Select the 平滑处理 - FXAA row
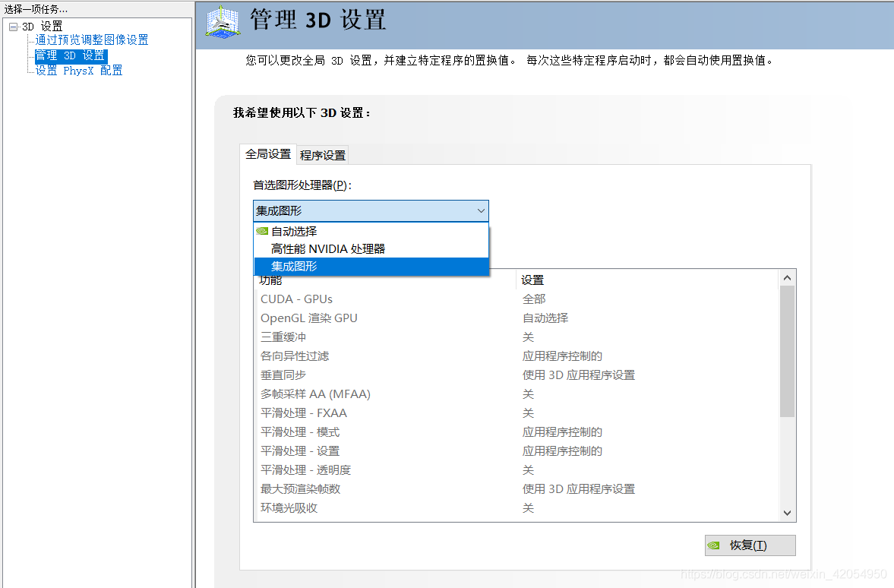The width and height of the screenshot is (894, 588). [x=516, y=413]
